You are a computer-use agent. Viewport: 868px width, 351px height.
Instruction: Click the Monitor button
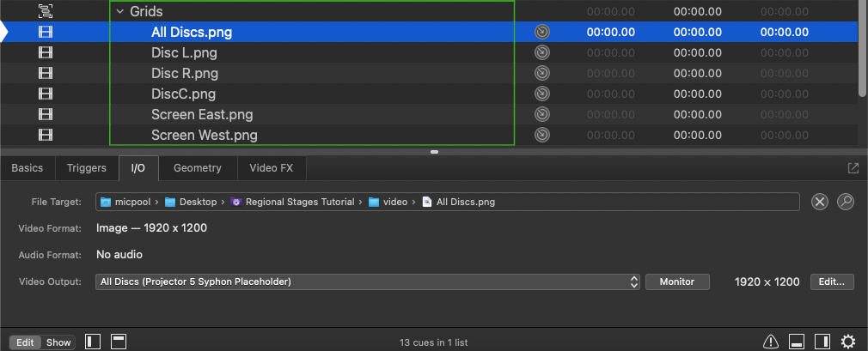click(x=678, y=281)
